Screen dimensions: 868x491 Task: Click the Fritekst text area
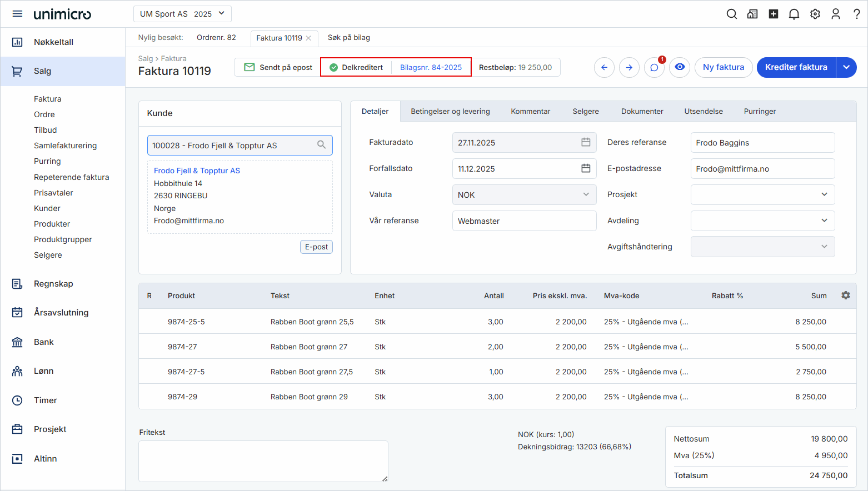263,461
